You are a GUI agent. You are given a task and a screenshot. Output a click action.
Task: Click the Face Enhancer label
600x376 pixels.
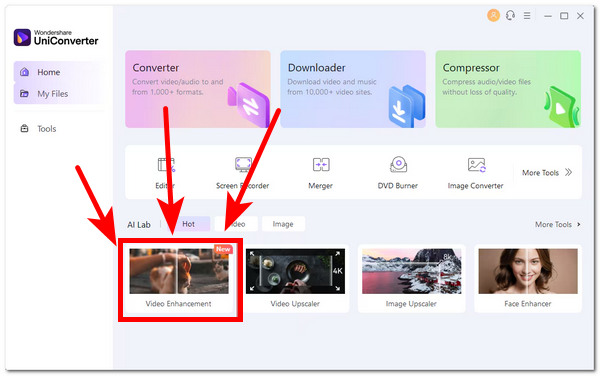tap(528, 304)
